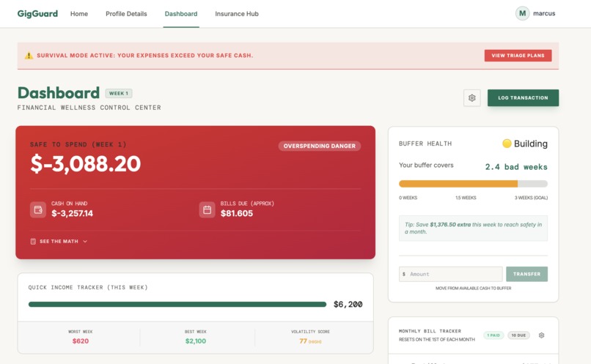Click the survival mode warning triangle icon

(29, 56)
